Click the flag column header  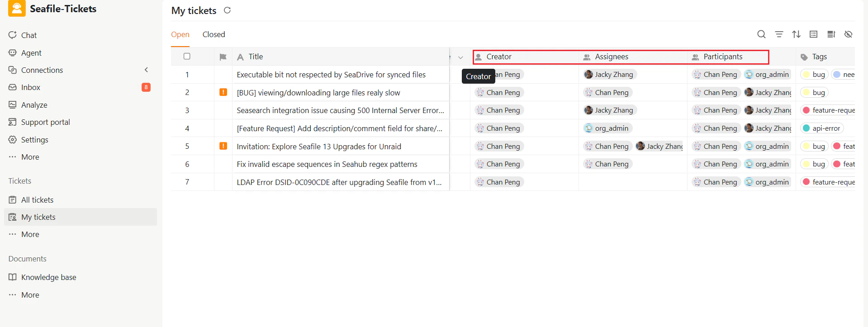point(223,57)
